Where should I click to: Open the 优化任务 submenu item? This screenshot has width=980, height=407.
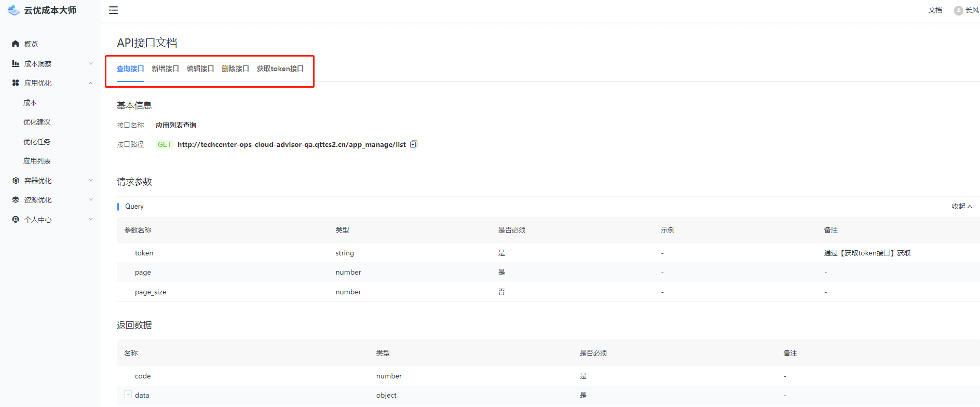coord(37,142)
